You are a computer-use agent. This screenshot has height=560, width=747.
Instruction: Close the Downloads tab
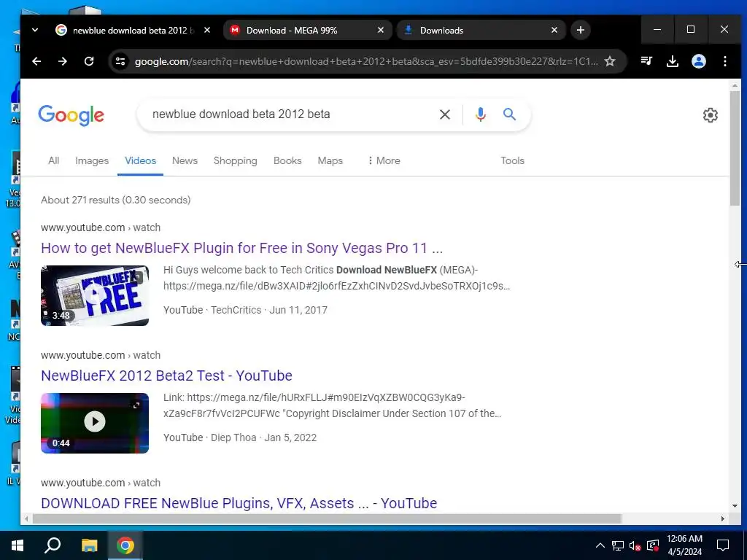[554, 30]
